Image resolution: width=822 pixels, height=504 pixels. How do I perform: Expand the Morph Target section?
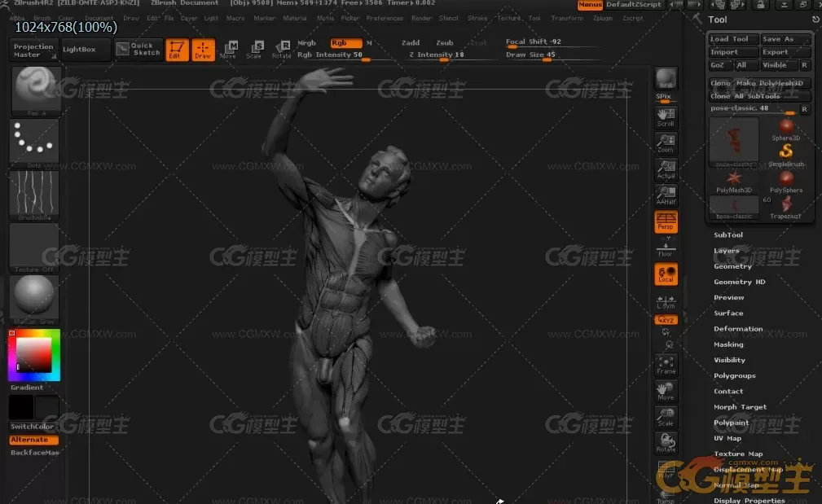(740, 407)
